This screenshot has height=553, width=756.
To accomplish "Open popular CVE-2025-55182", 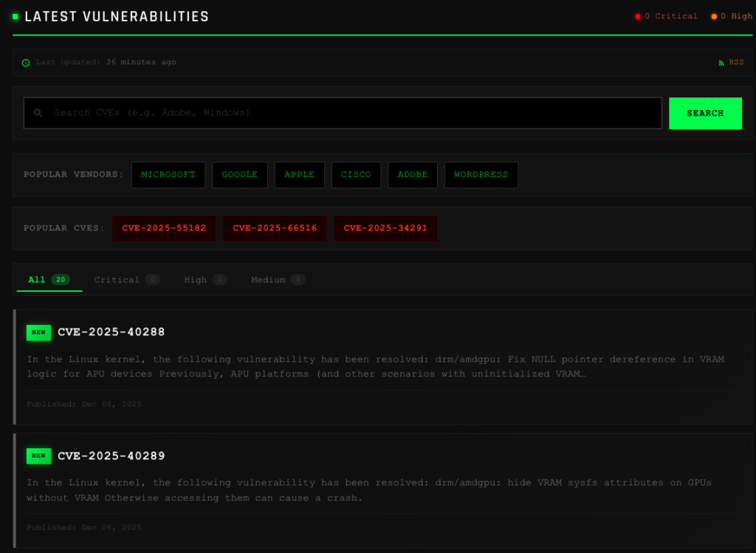I will 164,228.
